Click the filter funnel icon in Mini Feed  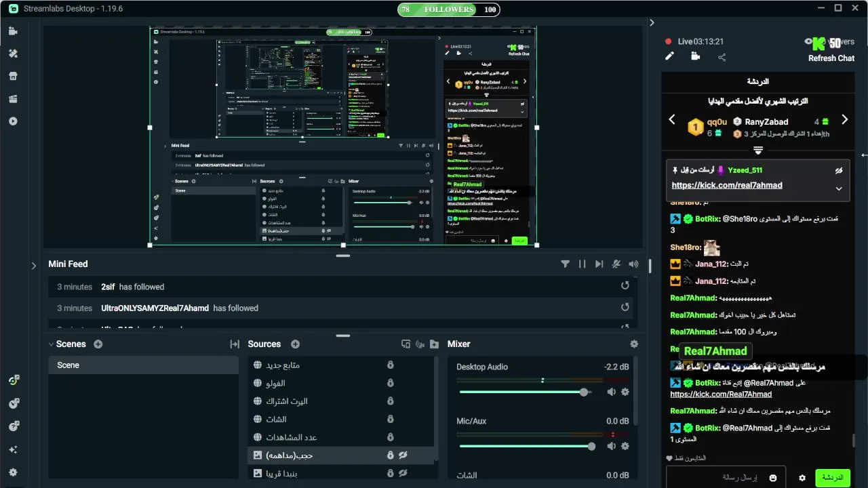565,264
